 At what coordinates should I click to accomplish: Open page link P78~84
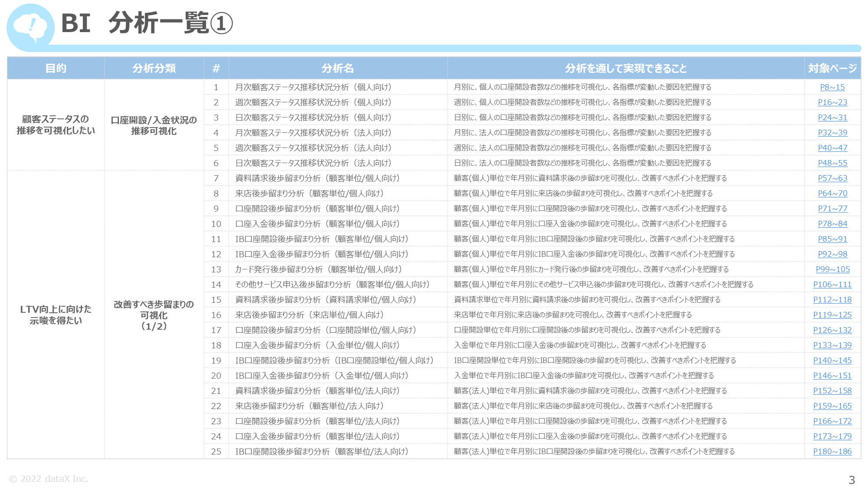pyautogui.click(x=832, y=224)
